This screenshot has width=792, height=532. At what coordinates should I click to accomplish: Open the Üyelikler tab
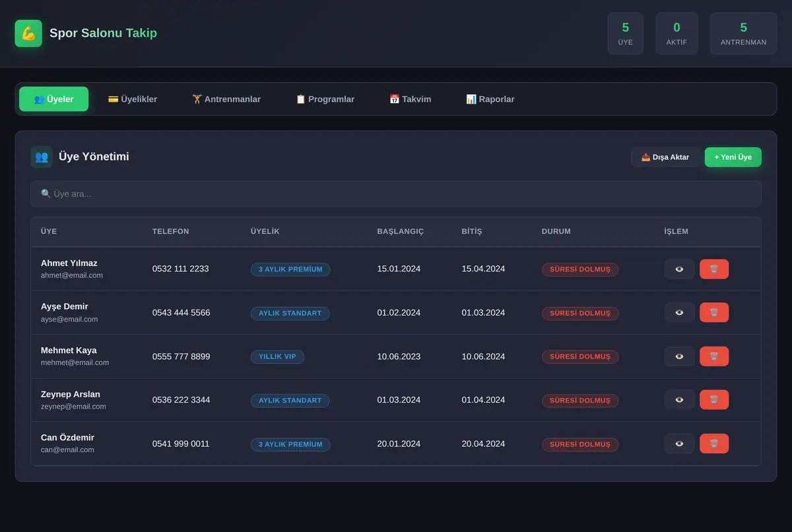pyautogui.click(x=133, y=99)
